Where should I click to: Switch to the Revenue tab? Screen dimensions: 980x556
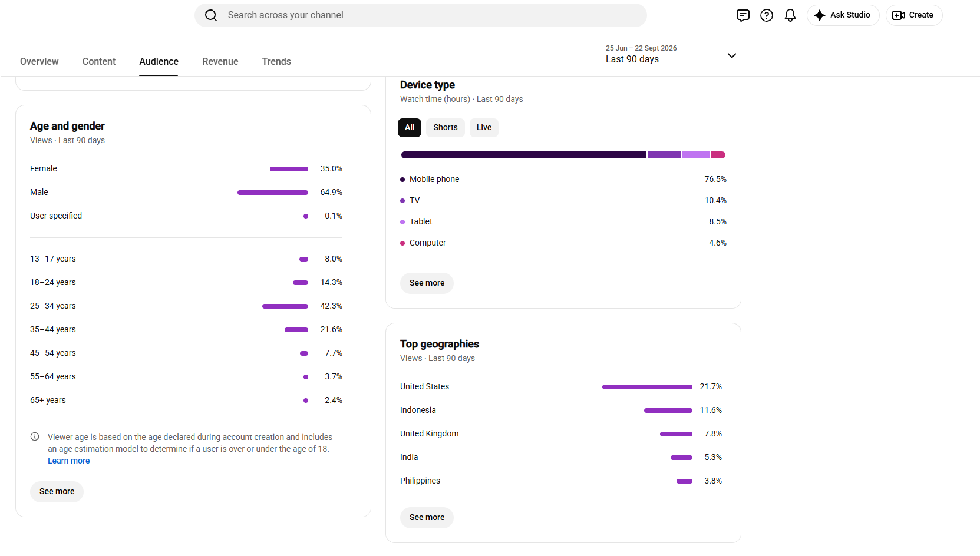[x=220, y=62]
